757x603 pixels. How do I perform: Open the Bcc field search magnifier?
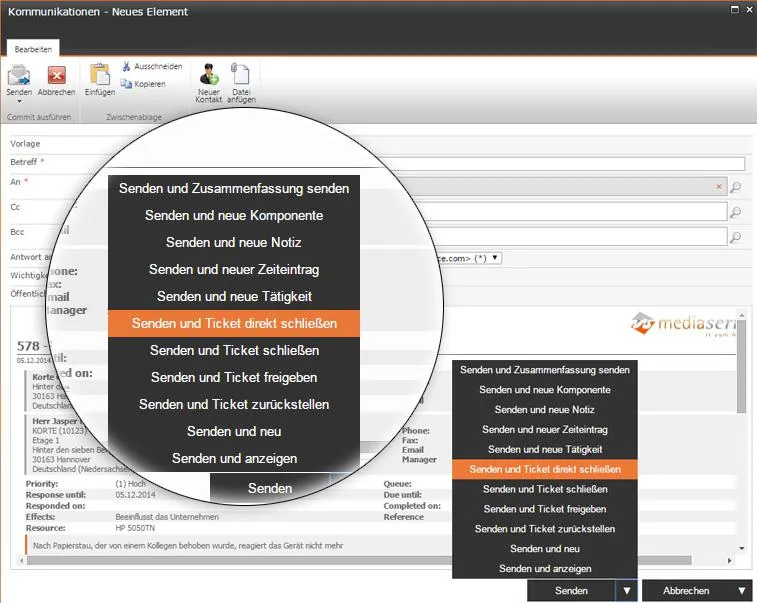point(735,238)
